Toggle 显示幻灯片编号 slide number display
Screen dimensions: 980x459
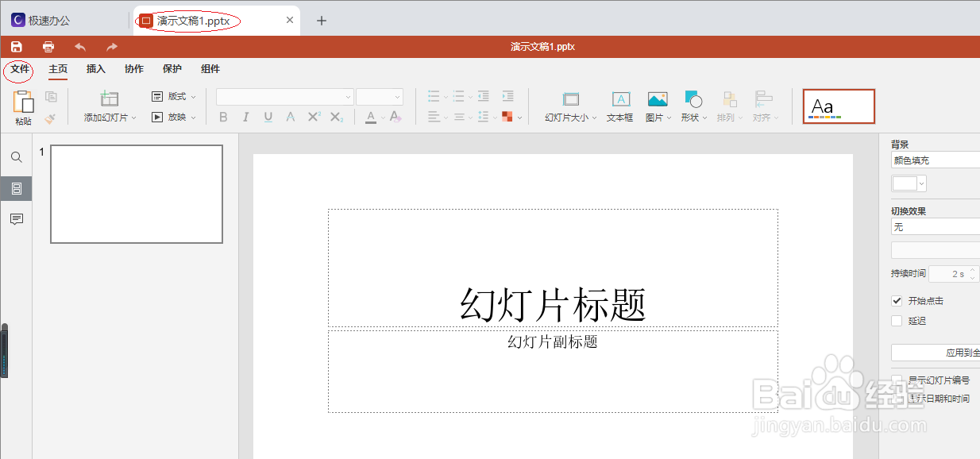(x=897, y=380)
